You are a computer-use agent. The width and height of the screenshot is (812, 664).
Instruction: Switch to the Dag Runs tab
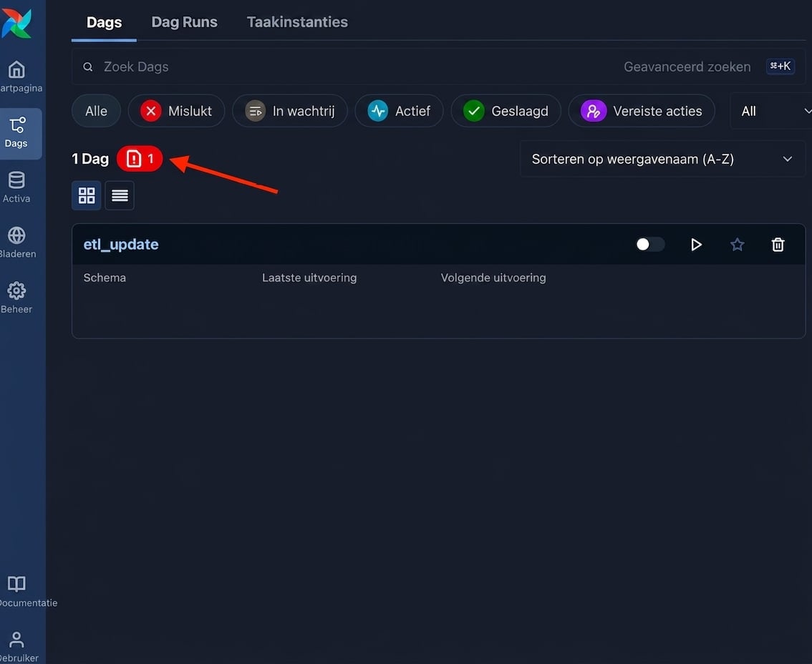pyautogui.click(x=184, y=22)
